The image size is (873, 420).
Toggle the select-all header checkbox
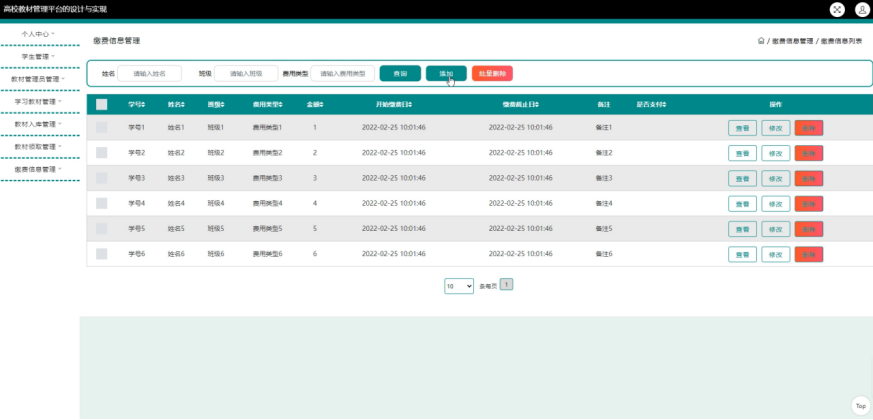pyautogui.click(x=101, y=104)
